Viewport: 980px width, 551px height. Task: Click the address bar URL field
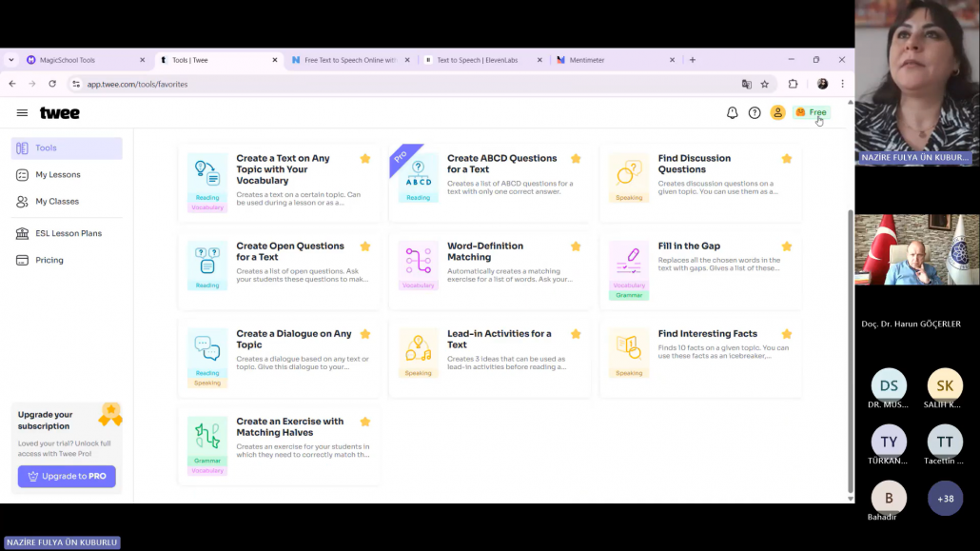tap(381, 84)
